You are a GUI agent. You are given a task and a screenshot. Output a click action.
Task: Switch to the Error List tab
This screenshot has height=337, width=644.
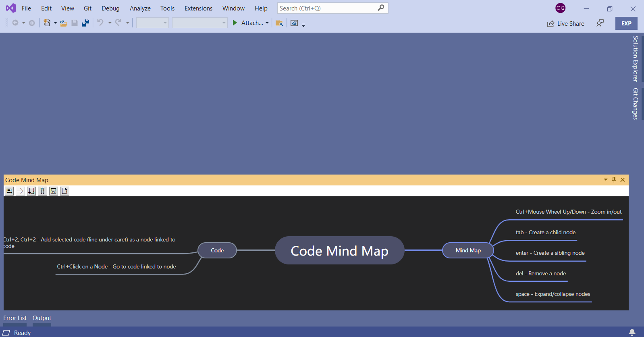click(x=15, y=318)
